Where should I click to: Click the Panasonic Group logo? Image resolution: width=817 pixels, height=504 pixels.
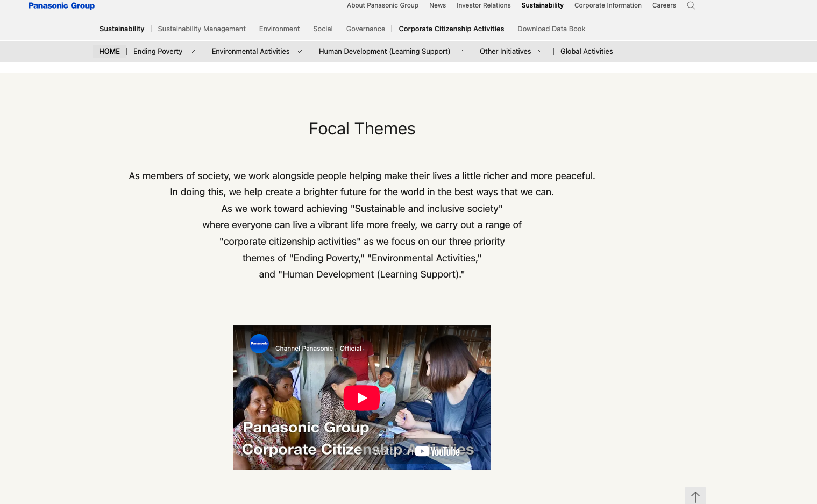[61, 5]
